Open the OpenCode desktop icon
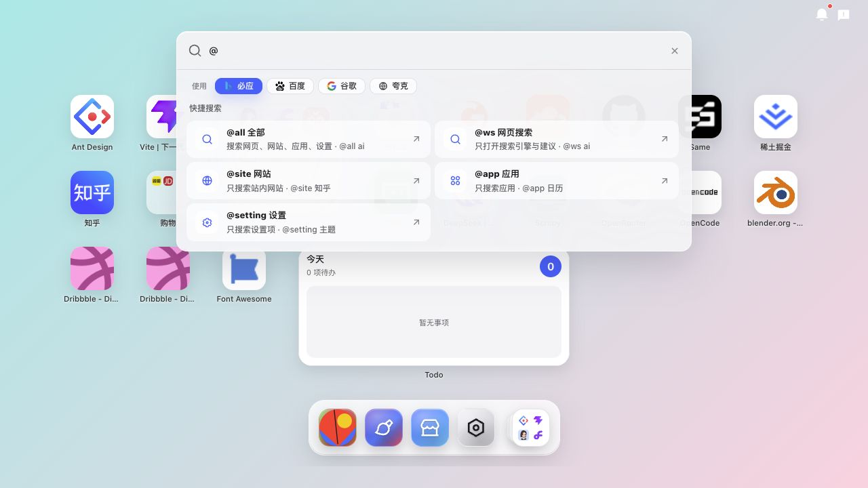 point(707,192)
